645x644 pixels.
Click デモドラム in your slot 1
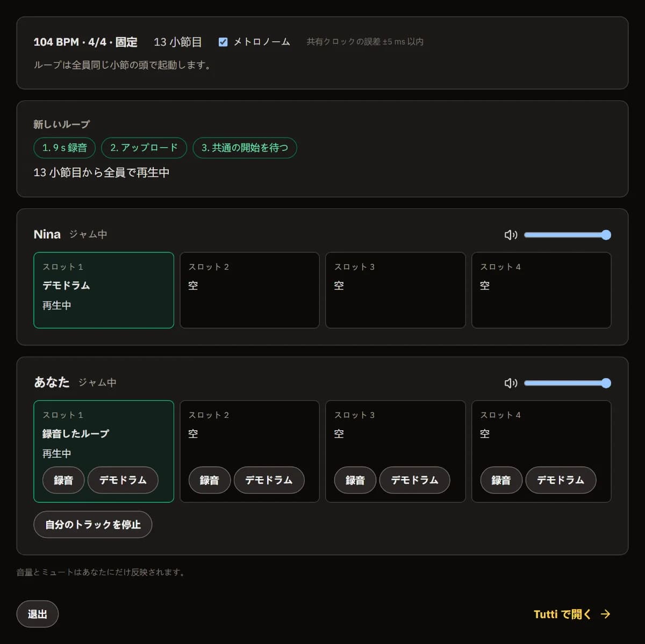[123, 480]
